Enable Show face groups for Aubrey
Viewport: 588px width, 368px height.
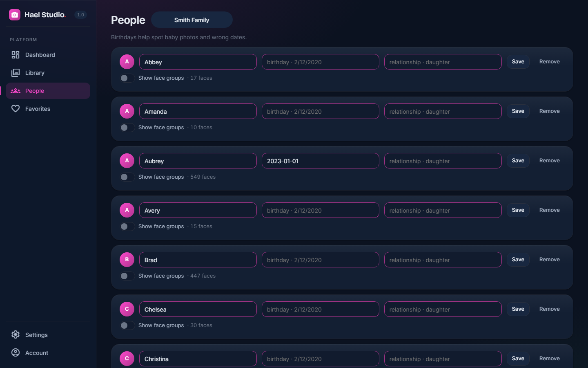[x=127, y=177]
